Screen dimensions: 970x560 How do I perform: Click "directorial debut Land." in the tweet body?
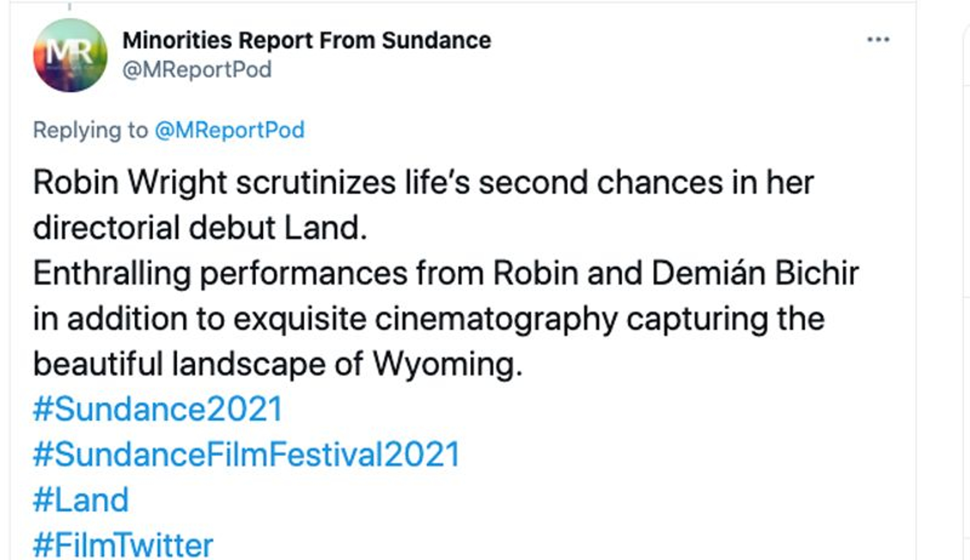(200, 228)
